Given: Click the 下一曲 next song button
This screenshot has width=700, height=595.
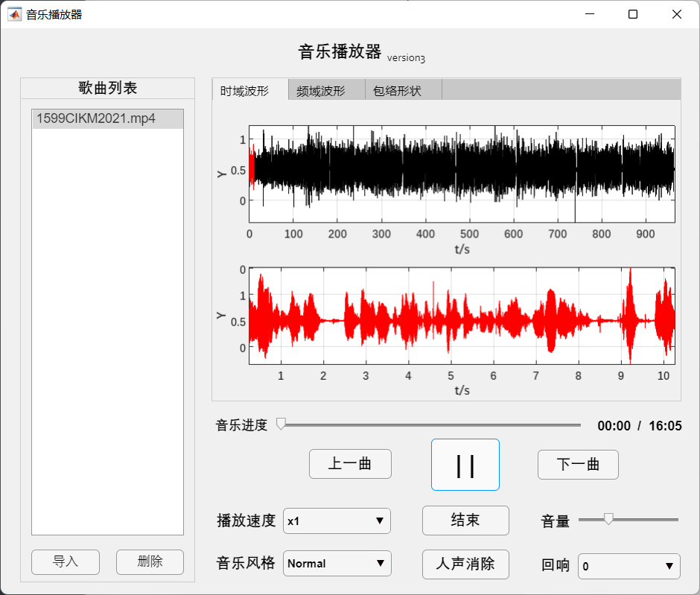Looking at the screenshot, I should click(x=578, y=464).
